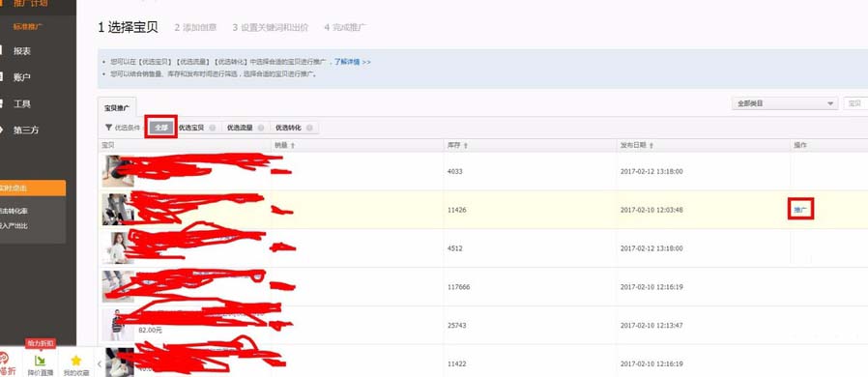Go to step 3 设置关键词和出价
This screenshot has width=868, height=377.
coord(270,27)
